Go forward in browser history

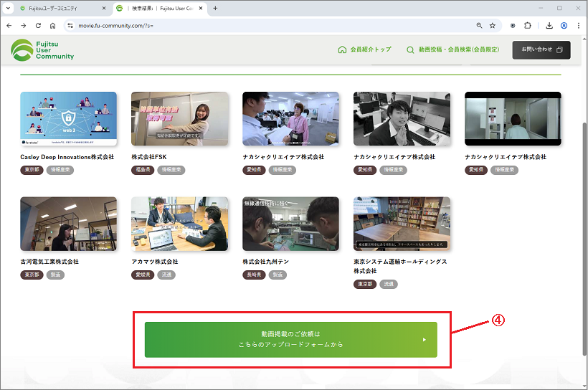[x=23, y=26]
